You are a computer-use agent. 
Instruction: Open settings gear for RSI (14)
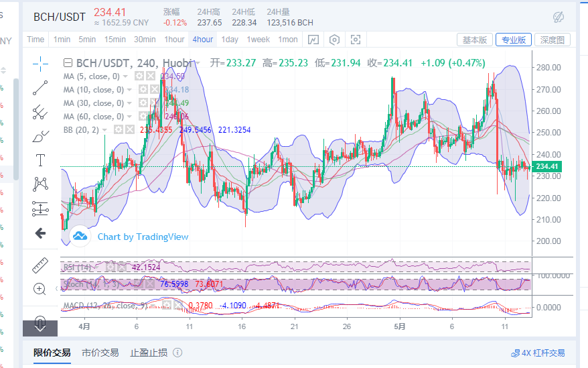click(111, 267)
